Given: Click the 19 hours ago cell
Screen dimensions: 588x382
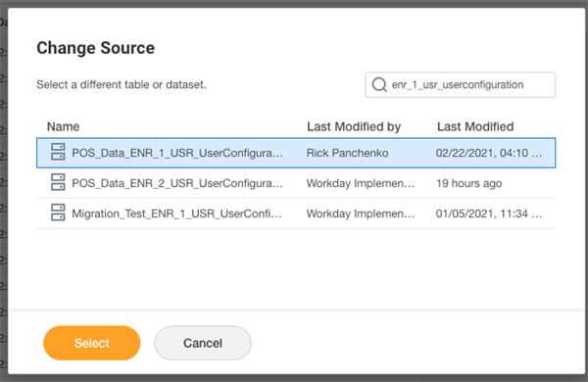Looking at the screenshot, I should [x=468, y=183].
